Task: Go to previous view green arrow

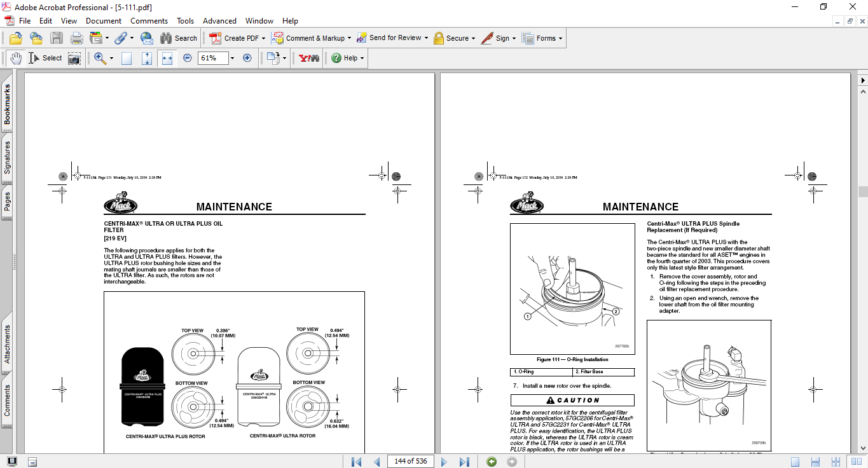Action: coord(492,462)
